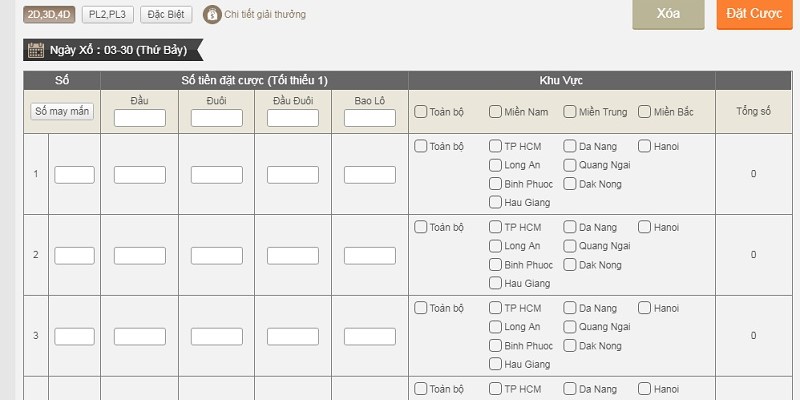Select the 2D,3D,4D tab
Viewport: 800px width, 400px height.
pyautogui.click(x=50, y=14)
